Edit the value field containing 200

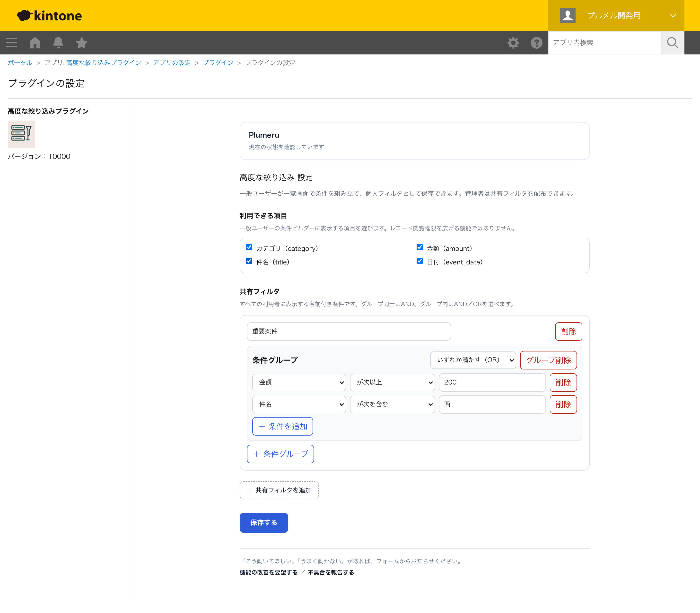(x=492, y=382)
